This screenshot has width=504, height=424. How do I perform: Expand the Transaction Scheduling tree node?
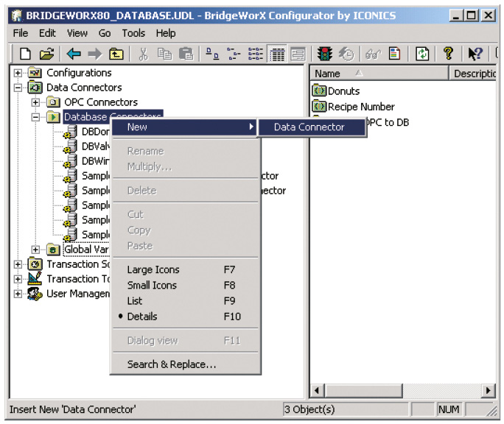point(18,264)
